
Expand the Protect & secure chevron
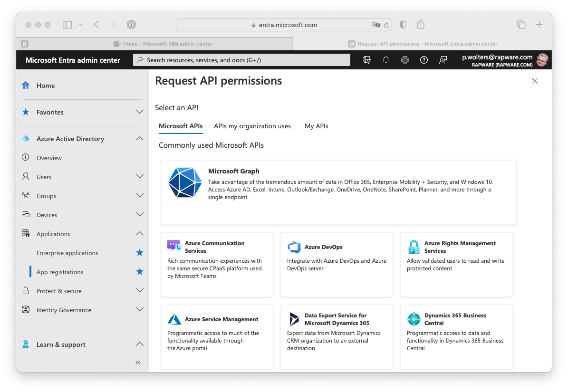click(139, 291)
